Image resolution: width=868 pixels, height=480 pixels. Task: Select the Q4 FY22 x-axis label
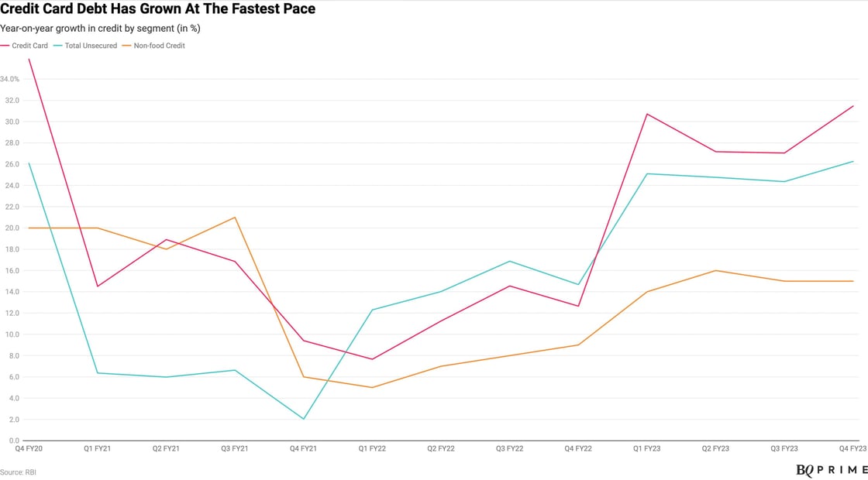(578, 448)
